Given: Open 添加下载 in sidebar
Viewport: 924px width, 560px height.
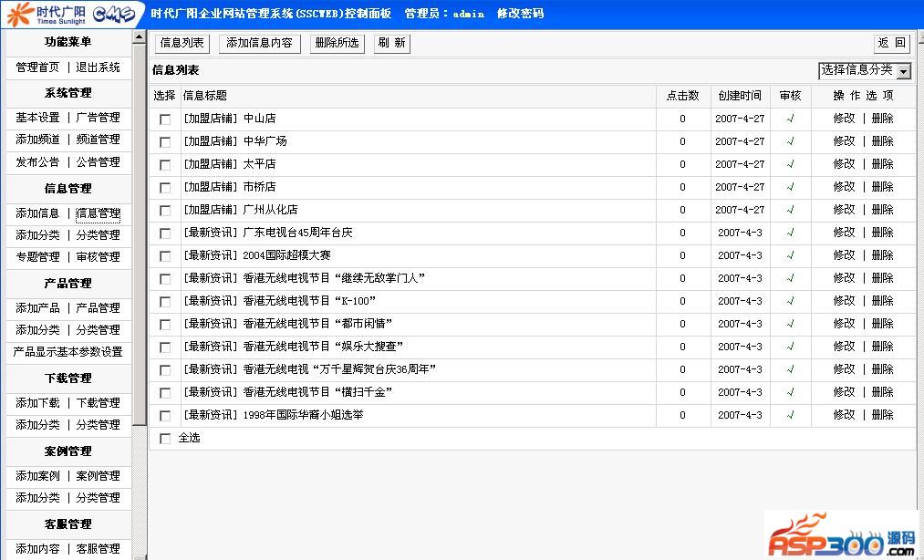Looking at the screenshot, I should click(37, 402).
